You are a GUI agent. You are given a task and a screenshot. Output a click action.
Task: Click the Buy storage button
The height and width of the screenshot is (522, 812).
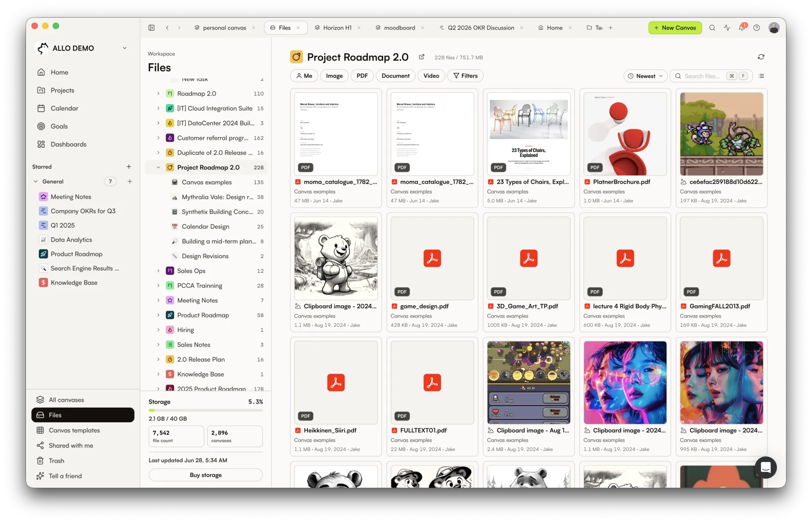[206, 475]
